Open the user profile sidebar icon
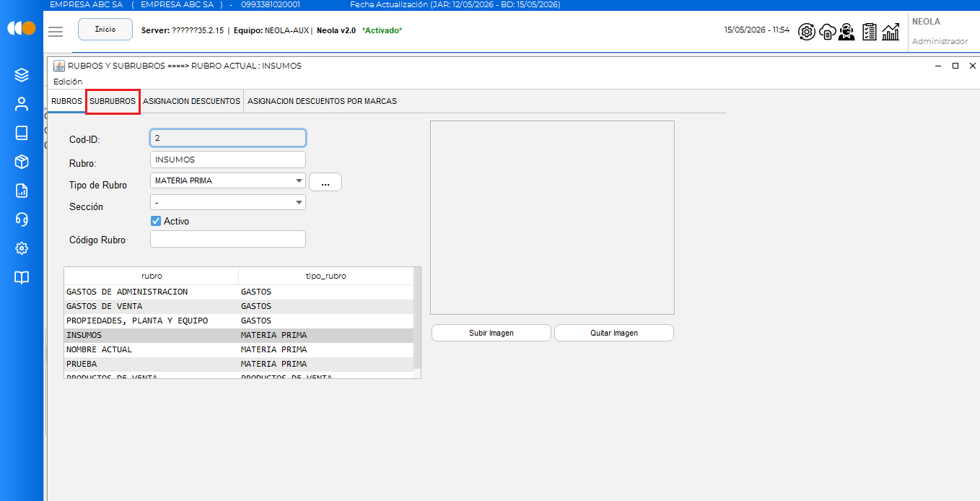 22,104
